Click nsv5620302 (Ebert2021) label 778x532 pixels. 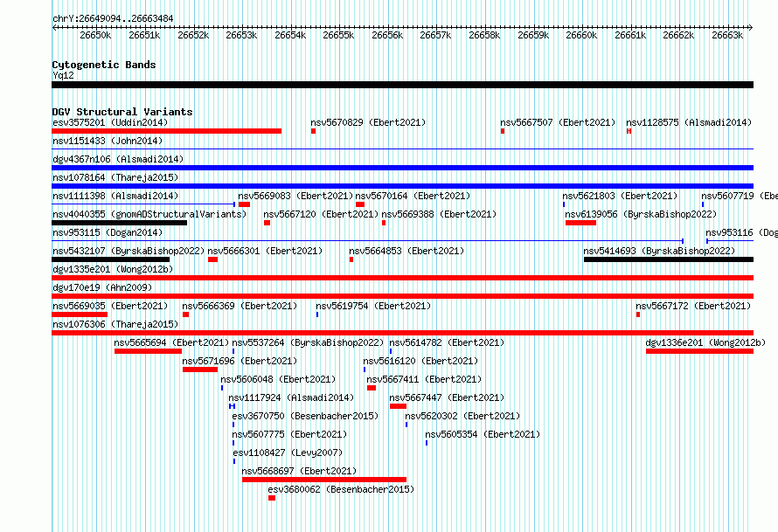[463, 416]
